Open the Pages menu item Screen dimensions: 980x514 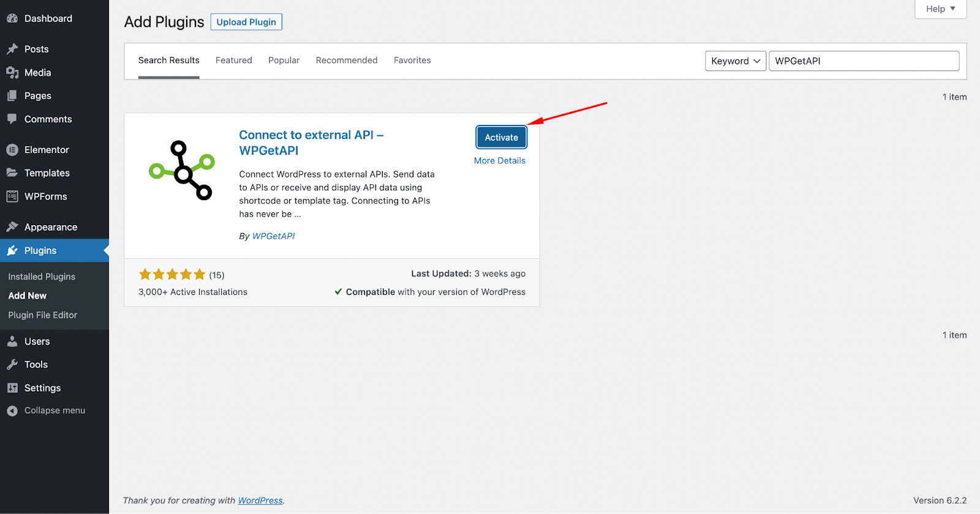point(55,95)
